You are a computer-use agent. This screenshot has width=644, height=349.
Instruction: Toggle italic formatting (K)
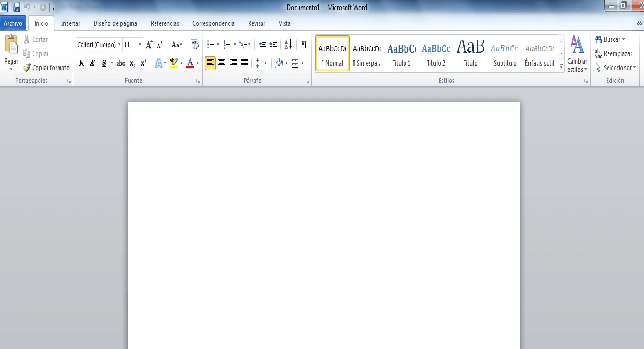92,63
